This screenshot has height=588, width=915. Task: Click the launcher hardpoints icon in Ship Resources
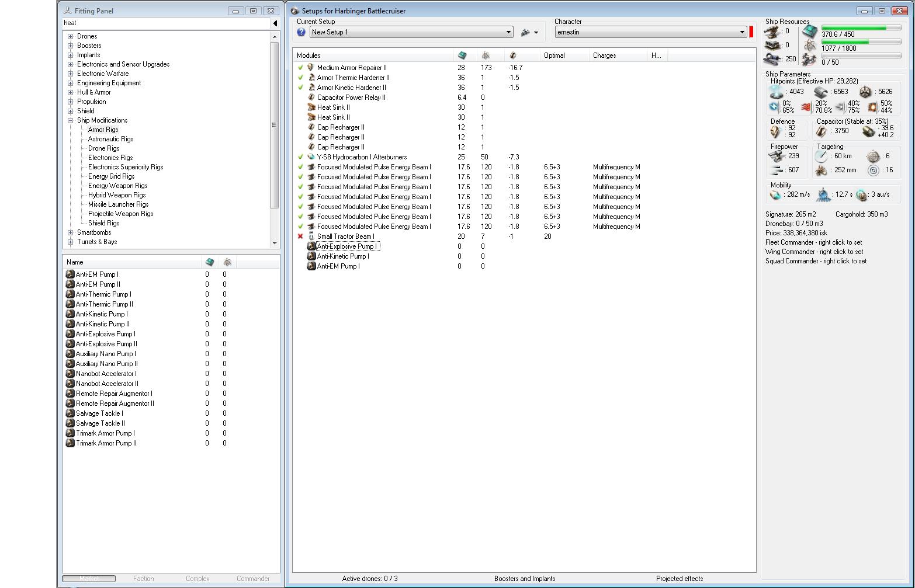[772, 45]
